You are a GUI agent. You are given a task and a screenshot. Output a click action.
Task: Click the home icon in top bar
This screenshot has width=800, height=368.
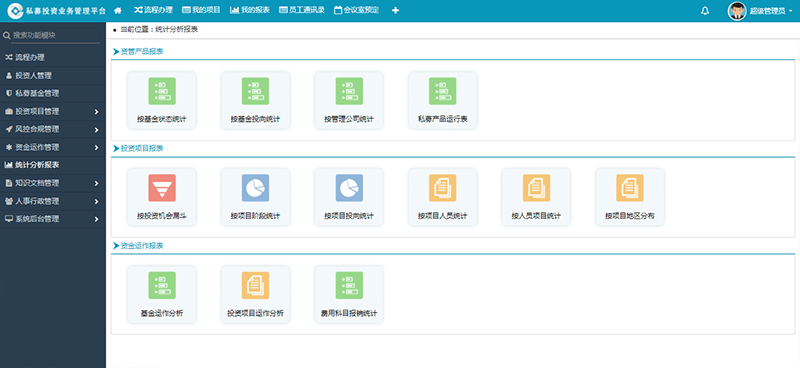[118, 10]
